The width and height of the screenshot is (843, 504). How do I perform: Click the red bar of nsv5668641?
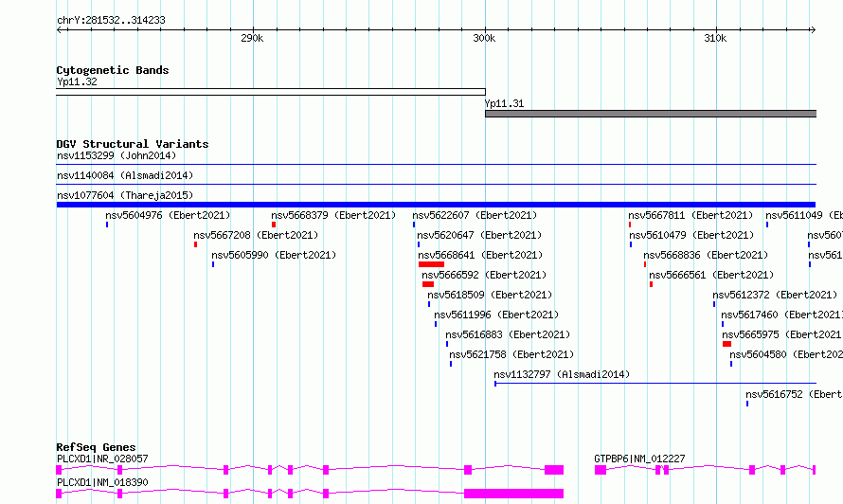tap(431, 264)
